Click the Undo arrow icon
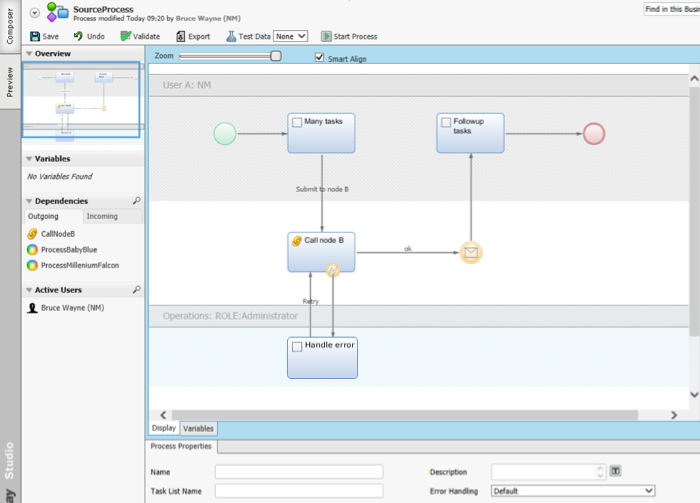This screenshot has height=503, width=700. pos(78,36)
